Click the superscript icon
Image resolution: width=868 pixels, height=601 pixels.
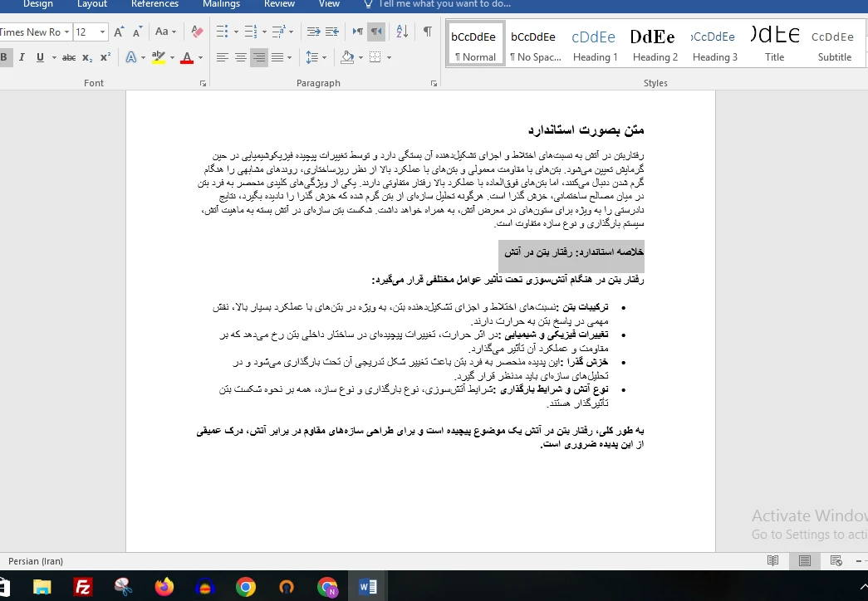click(x=105, y=57)
